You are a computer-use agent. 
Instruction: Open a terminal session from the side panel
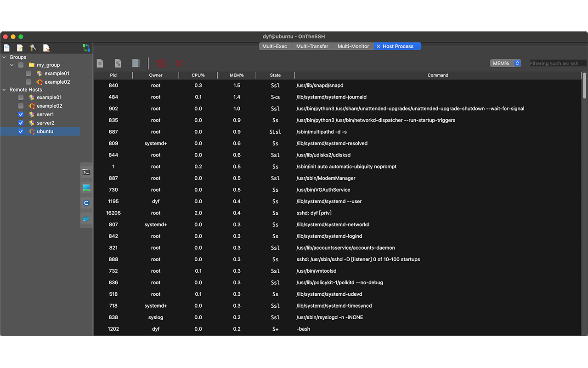point(86,172)
